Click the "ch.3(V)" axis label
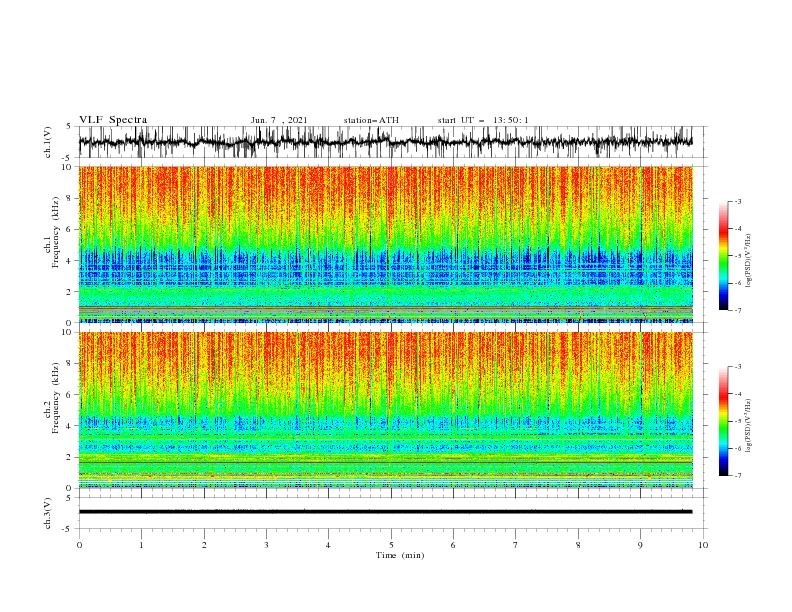 48,513
